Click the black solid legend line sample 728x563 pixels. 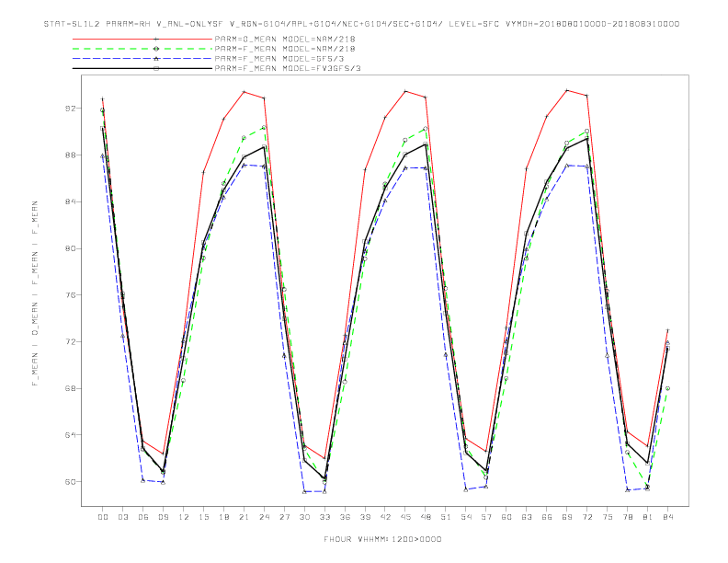coord(142,68)
